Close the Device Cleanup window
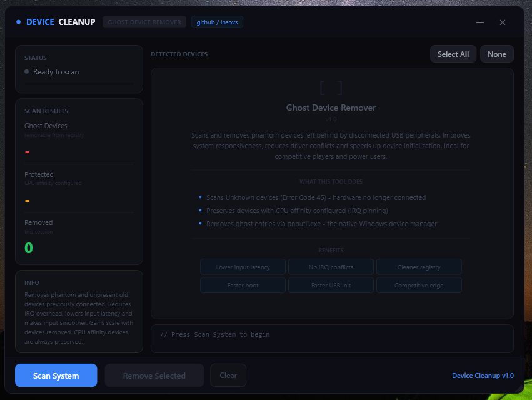 coord(503,22)
